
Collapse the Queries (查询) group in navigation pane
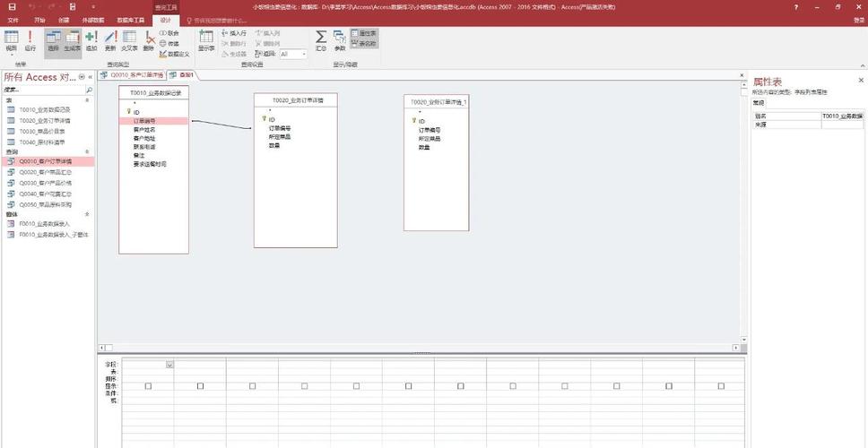tap(87, 151)
